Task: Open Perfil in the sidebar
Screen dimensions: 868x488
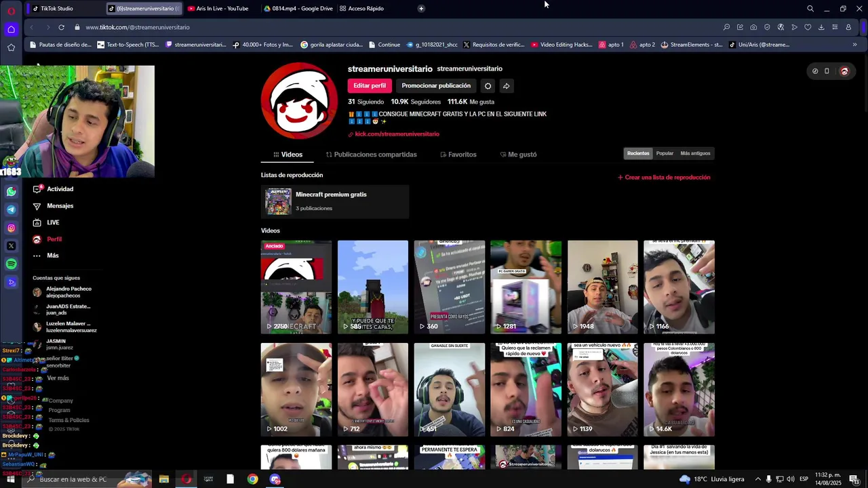Action: pyautogui.click(x=47, y=239)
